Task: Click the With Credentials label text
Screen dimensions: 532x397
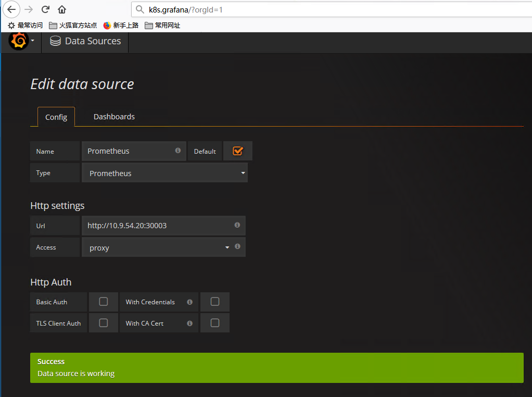Action: tap(150, 302)
